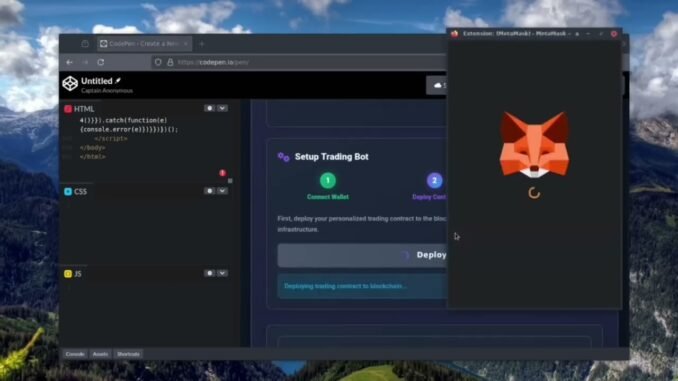
Task: Click the console.error code line
Action: point(129,130)
